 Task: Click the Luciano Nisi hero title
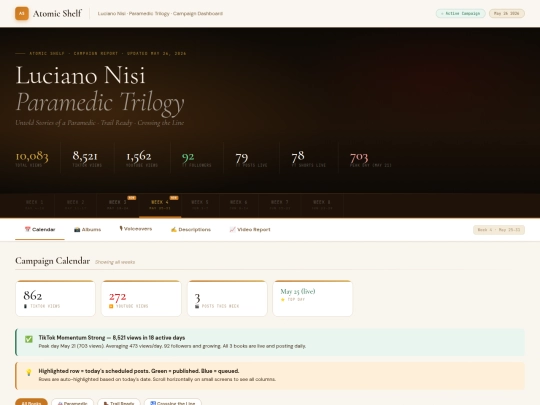coord(81,75)
